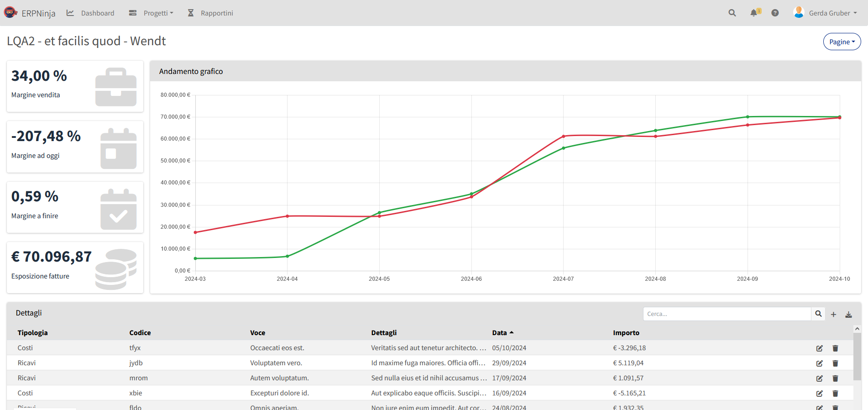
Task: Sort by the Importo column header
Action: pyautogui.click(x=626, y=332)
